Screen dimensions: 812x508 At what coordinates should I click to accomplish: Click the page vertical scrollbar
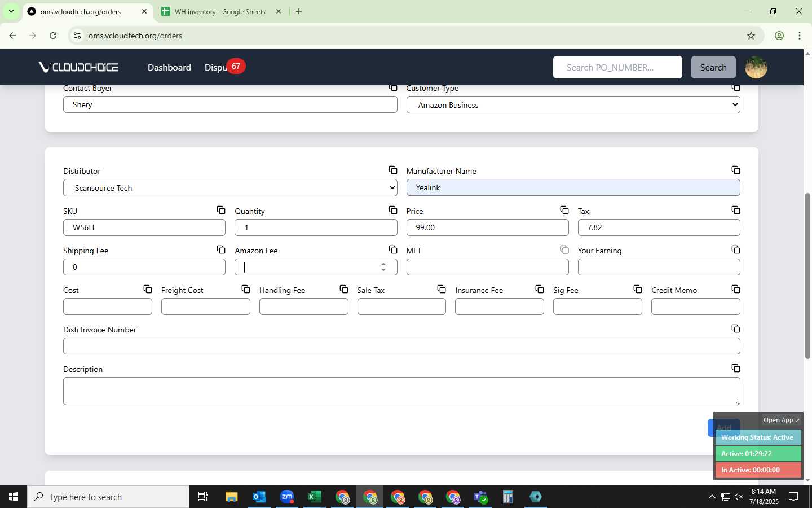(x=807, y=276)
